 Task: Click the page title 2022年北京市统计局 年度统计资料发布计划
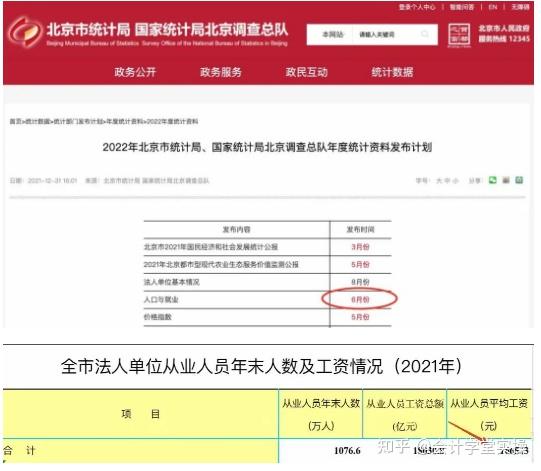pos(267,147)
